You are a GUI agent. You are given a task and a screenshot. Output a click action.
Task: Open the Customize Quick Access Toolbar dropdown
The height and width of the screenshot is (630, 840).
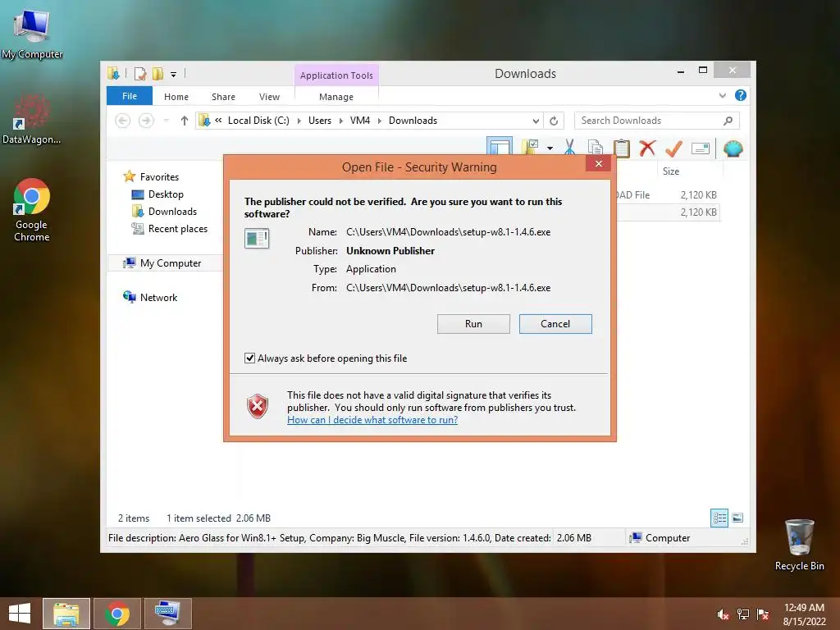[x=174, y=75]
